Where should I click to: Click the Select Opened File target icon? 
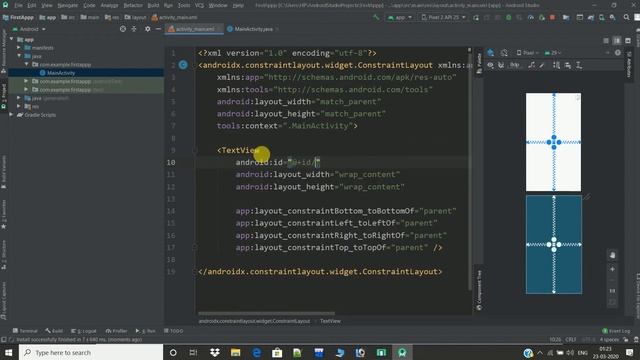click(123, 29)
